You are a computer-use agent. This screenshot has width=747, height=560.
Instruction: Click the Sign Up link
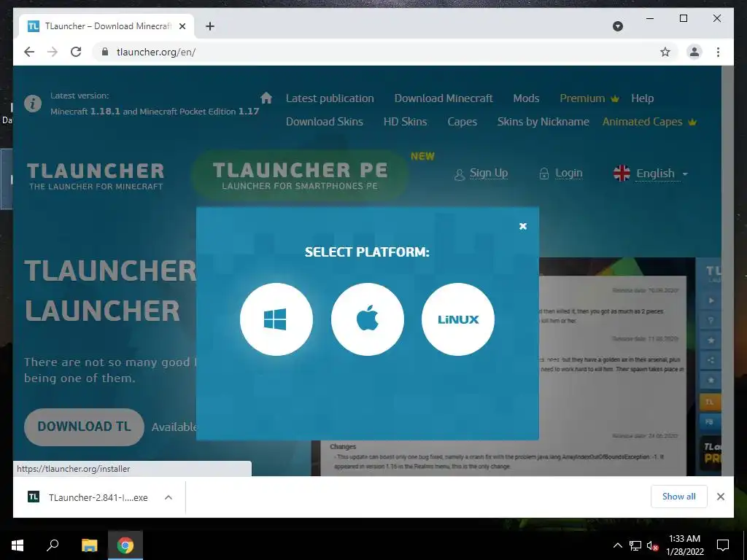coord(481,174)
